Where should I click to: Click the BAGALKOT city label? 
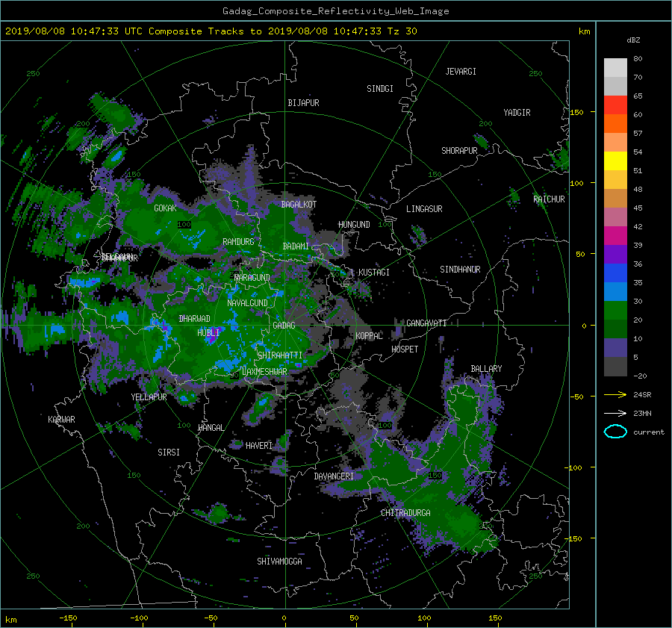pos(299,205)
